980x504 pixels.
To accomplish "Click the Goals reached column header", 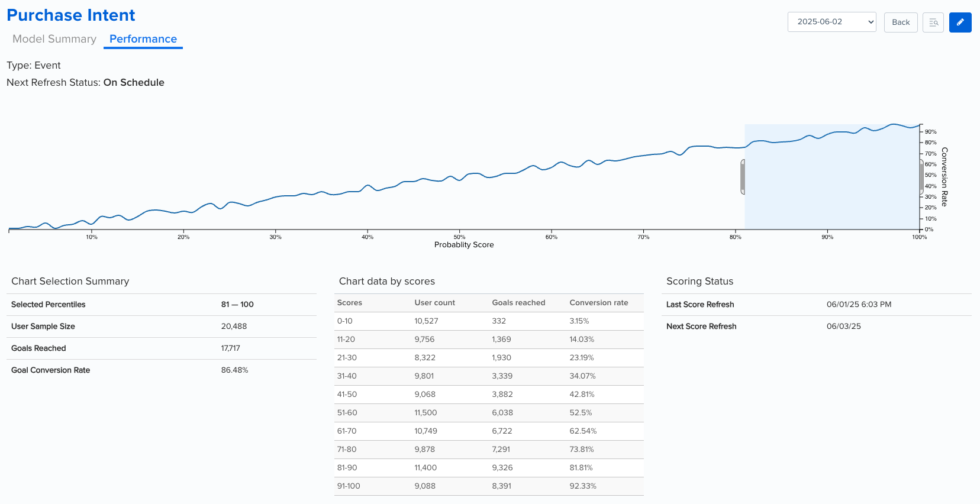I will point(519,303).
